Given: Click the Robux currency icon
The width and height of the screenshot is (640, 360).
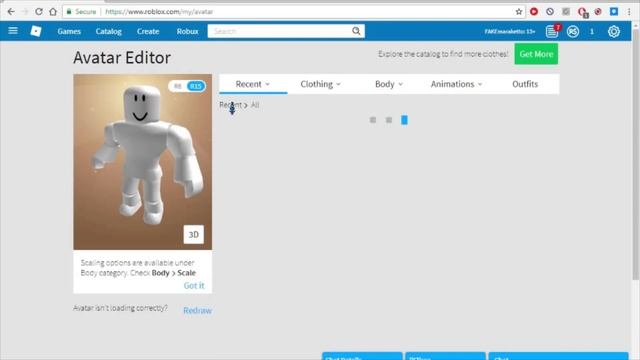Looking at the screenshot, I should (x=573, y=31).
